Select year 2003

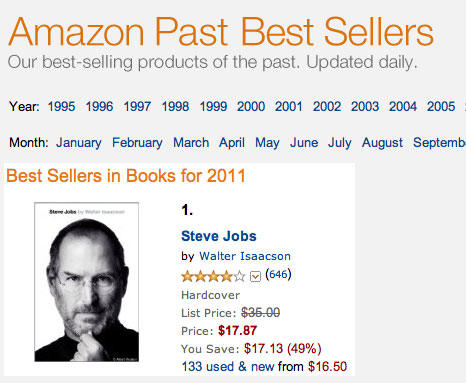coord(365,107)
